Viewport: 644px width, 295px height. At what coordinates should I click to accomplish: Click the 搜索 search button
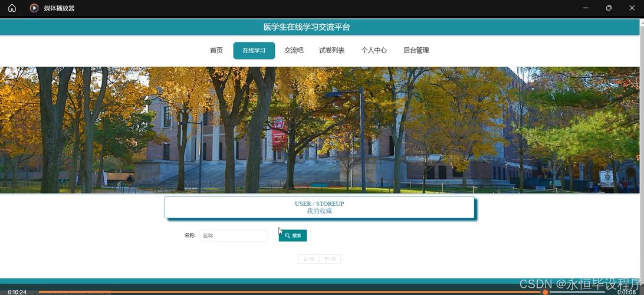tap(293, 235)
